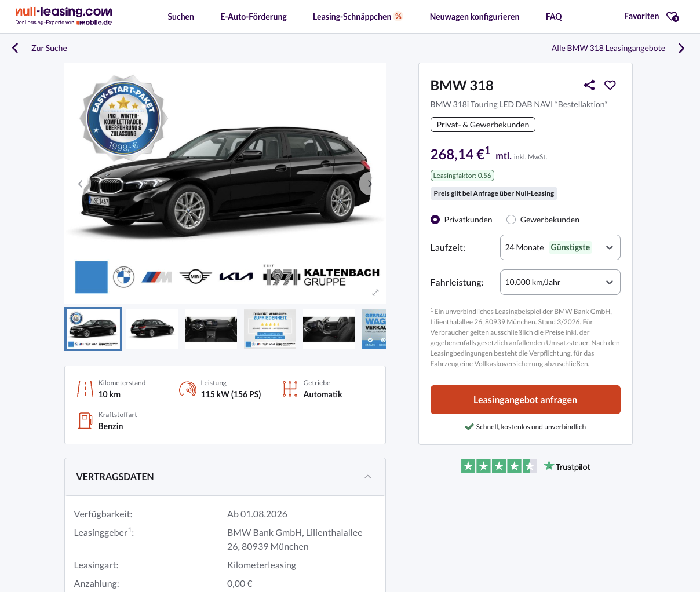Click the Leasingangebot anfragen button
This screenshot has height=592, width=700.
tap(525, 400)
